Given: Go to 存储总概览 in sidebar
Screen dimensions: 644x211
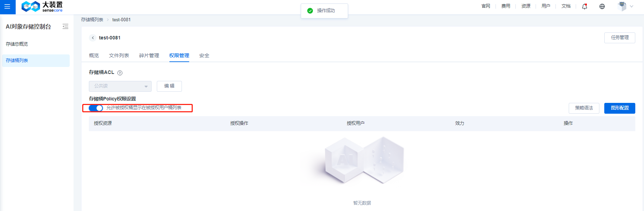Looking at the screenshot, I should (x=17, y=44).
